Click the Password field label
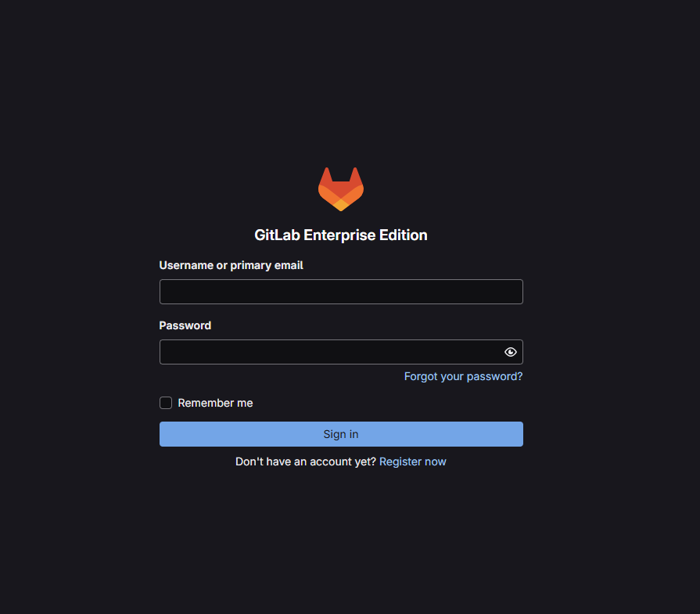 185,325
